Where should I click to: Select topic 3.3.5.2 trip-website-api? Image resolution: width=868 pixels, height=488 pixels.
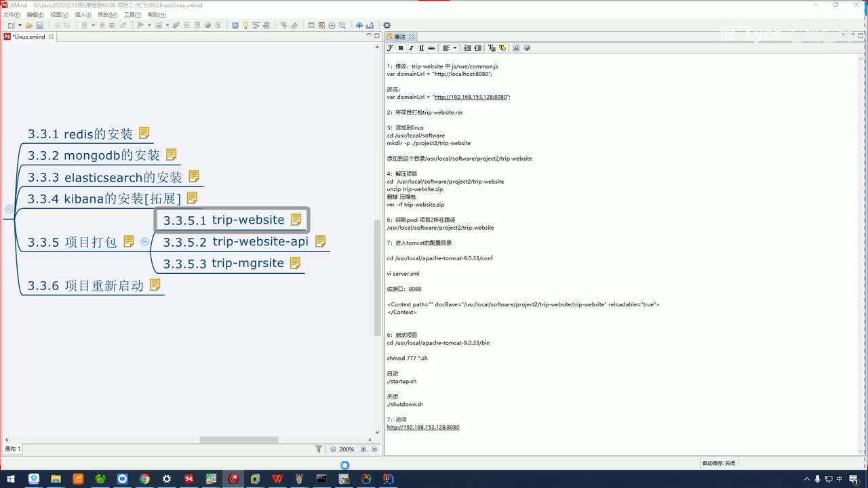235,242
